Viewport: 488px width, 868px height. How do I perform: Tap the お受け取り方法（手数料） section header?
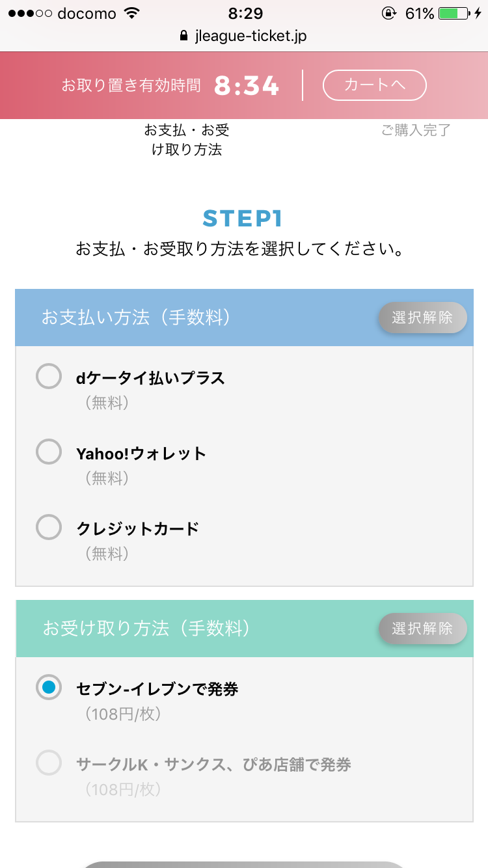[146, 629]
